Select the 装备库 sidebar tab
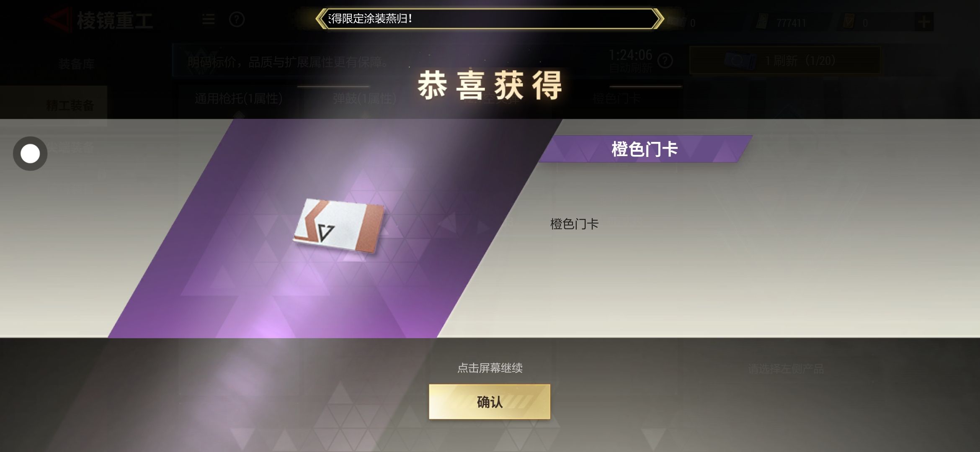Image resolution: width=980 pixels, height=452 pixels. point(77,64)
